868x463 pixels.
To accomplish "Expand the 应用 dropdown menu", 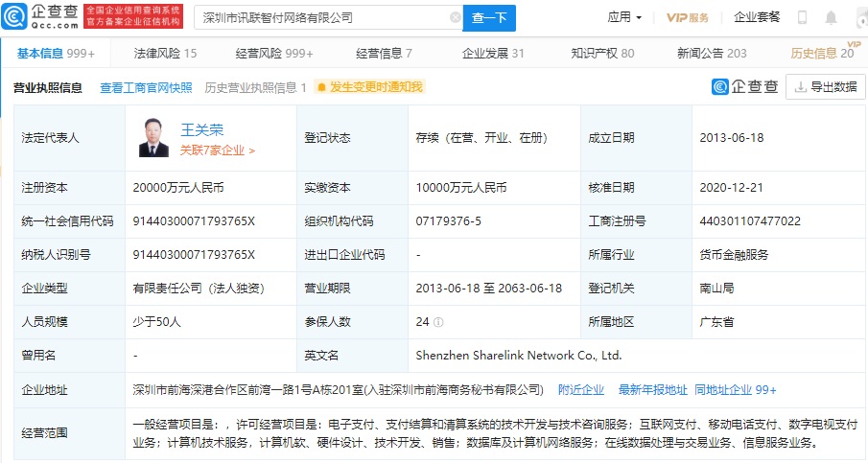I will point(624,17).
